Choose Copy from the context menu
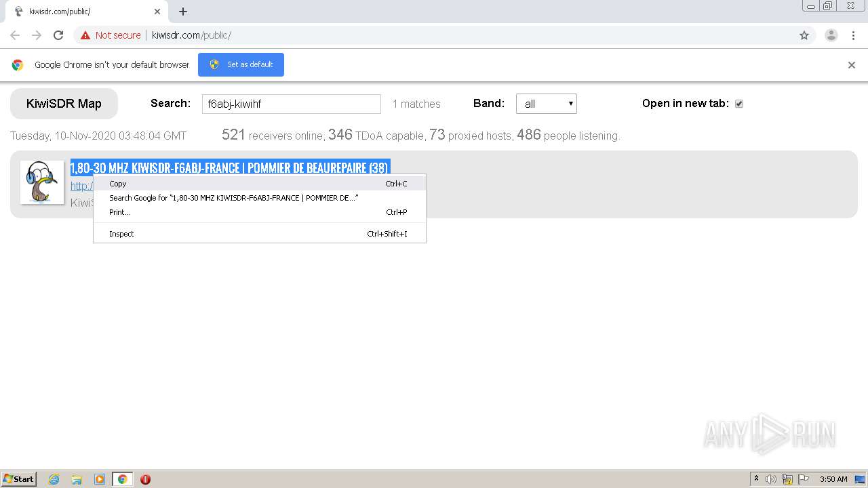 click(260, 184)
